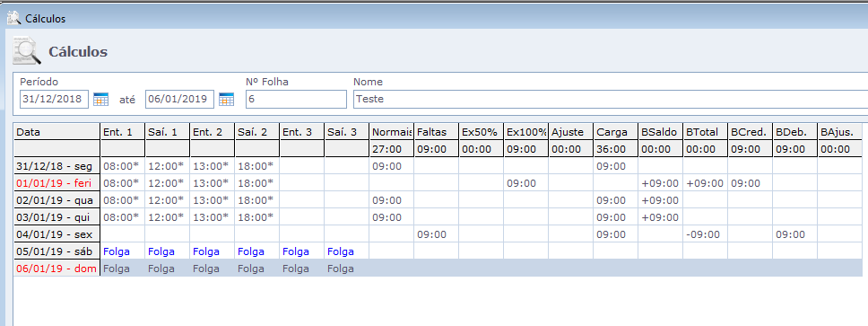Click the Normais column header
868x326 pixels.
(x=392, y=132)
